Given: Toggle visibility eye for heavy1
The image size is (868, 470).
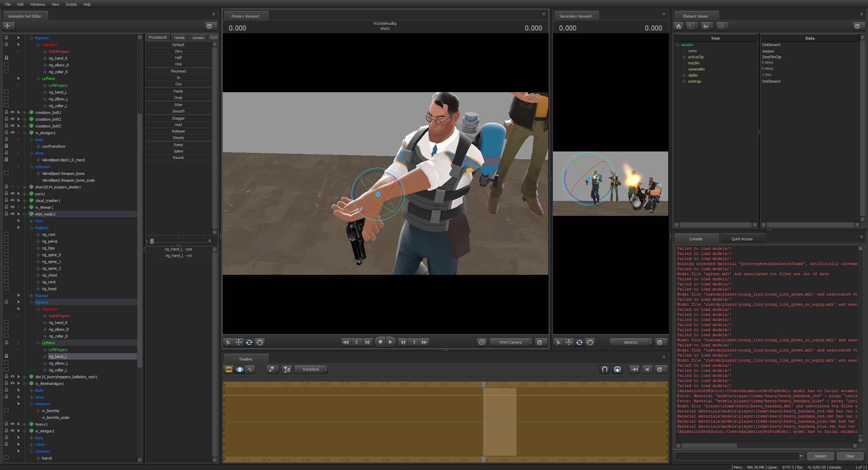Looking at the screenshot, I should (13, 424).
